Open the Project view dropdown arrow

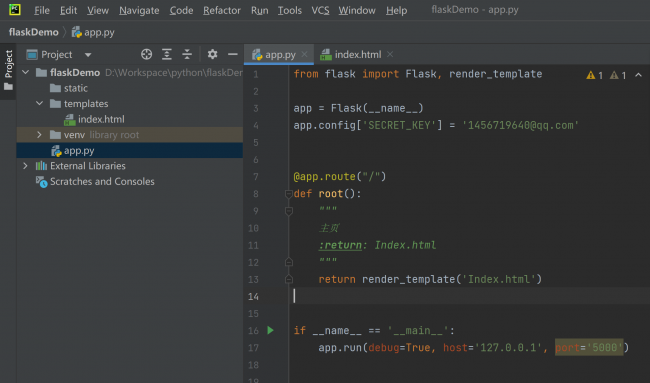[x=88, y=55]
